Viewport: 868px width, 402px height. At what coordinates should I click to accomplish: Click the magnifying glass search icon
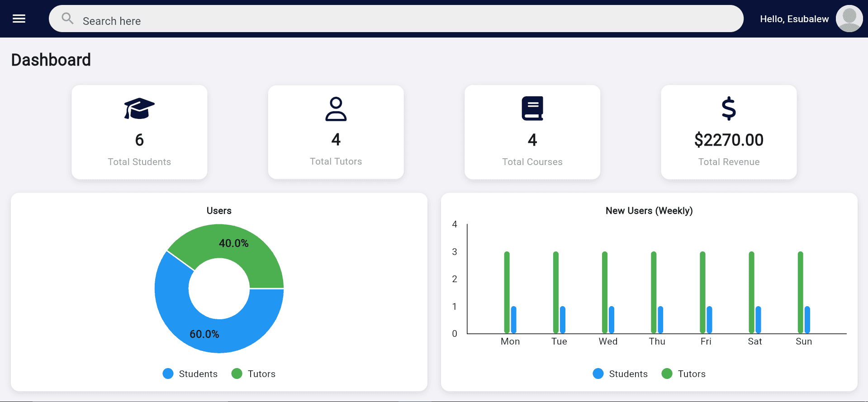pos(67,19)
